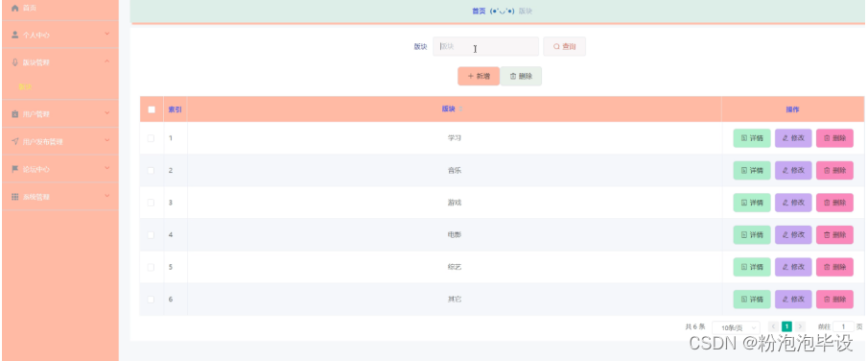The image size is (868, 361).
Task: Click the go-to page number input
Action: coord(844,327)
